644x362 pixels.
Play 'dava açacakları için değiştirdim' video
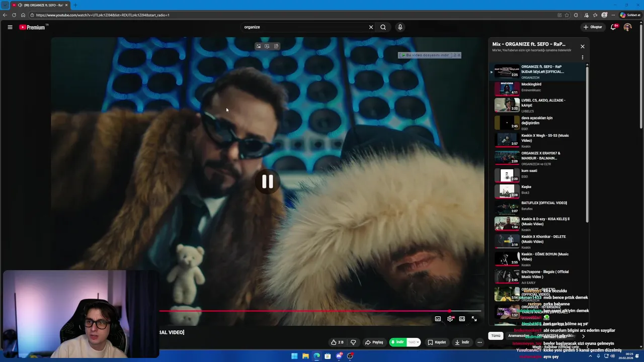[538, 123]
